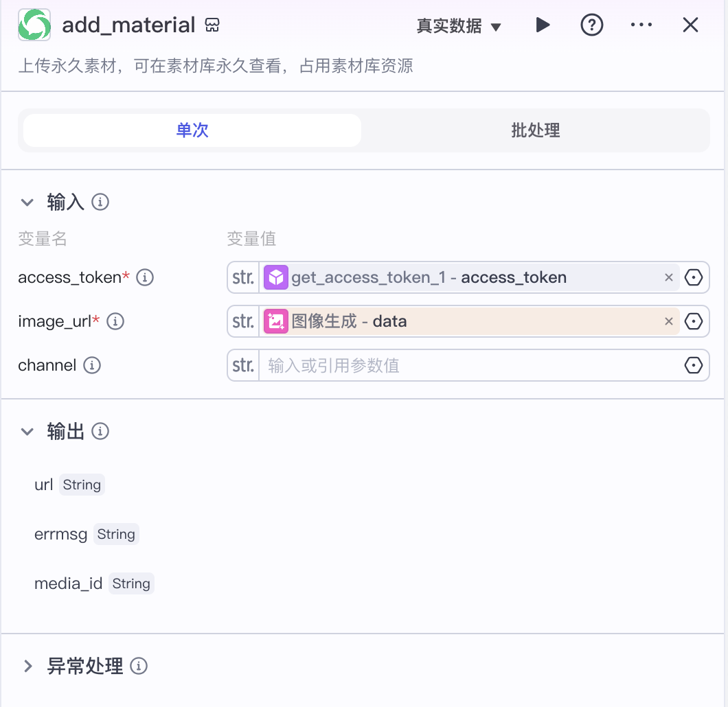This screenshot has height=707, width=728.
Task: Expand the 异常处理 section
Action: (x=28, y=667)
